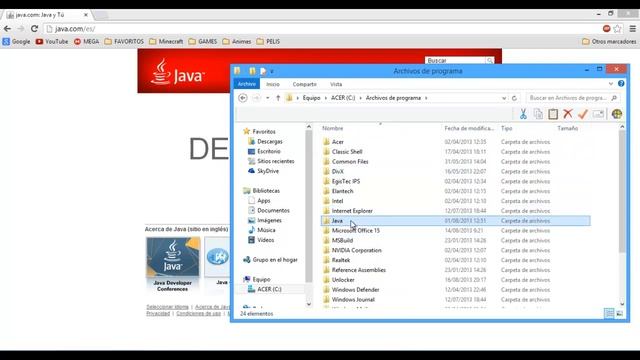640x360 pixels.
Task: Click Chrome reload page button
Action: point(34,29)
